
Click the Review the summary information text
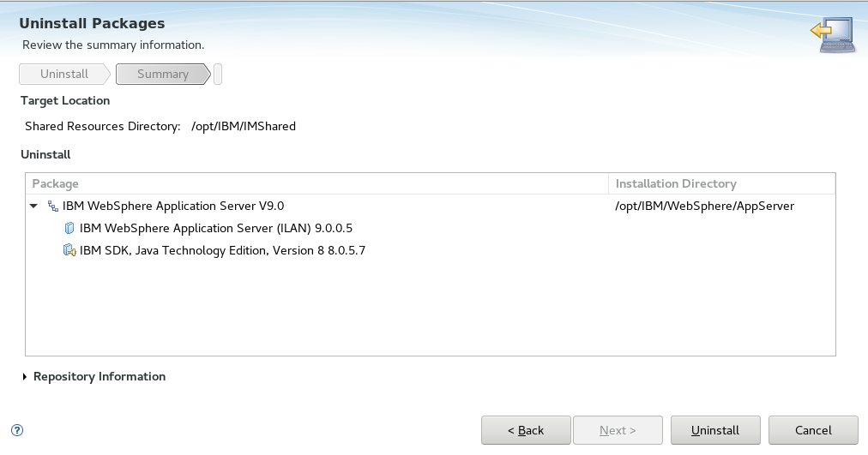[x=113, y=45]
